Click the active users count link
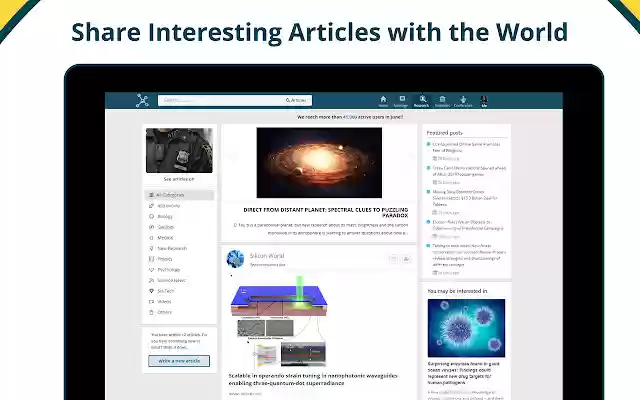Image resolution: width=640 pixels, height=400 pixels. tap(350, 117)
